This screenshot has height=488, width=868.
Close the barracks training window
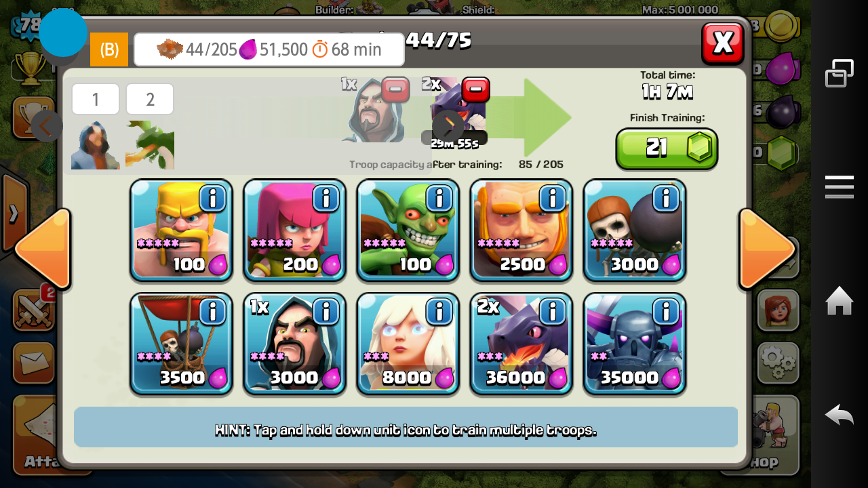click(723, 43)
